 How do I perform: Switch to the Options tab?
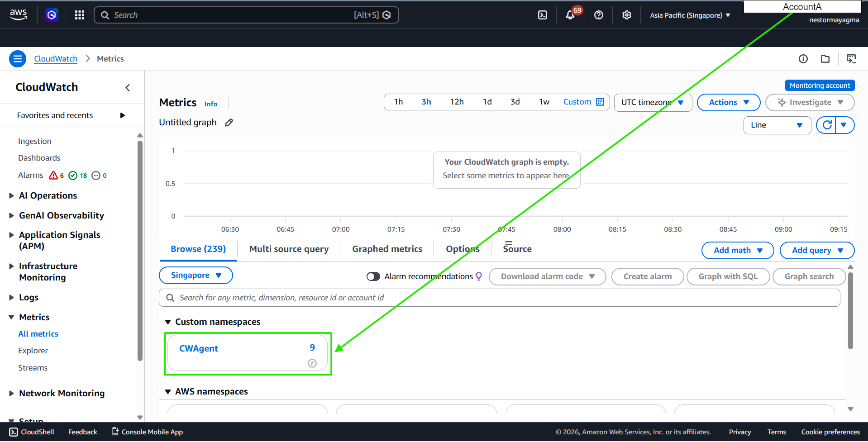pyautogui.click(x=463, y=249)
